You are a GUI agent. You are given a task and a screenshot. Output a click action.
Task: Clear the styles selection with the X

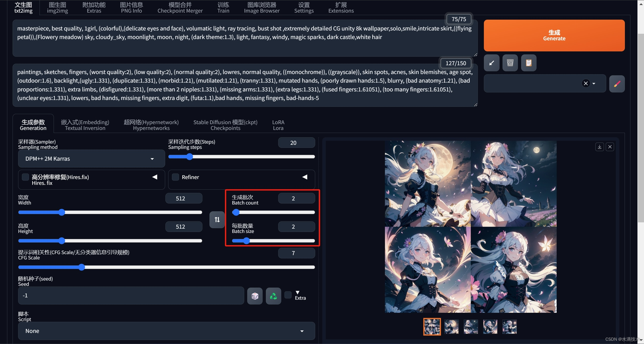pyautogui.click(x=586, y=83)
